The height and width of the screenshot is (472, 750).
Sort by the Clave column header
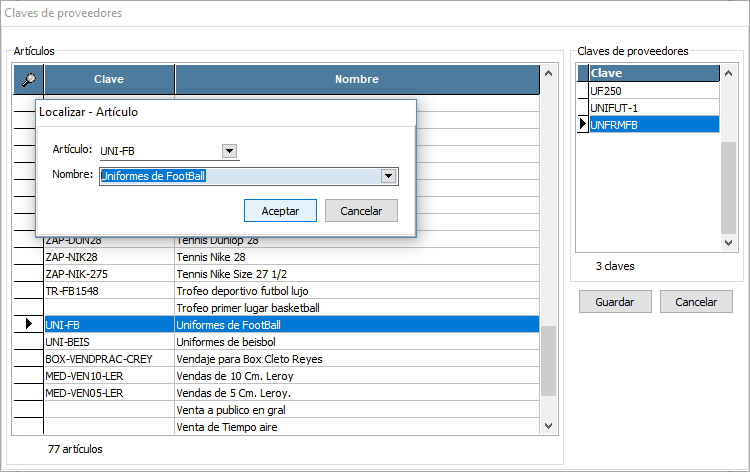pyautogui.click(x=109, y=79)
